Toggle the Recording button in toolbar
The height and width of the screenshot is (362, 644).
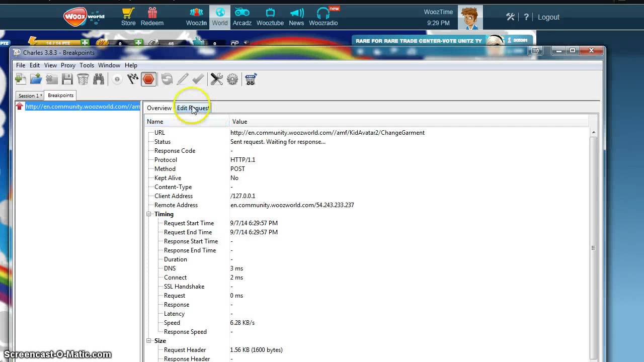click(117, 79)
